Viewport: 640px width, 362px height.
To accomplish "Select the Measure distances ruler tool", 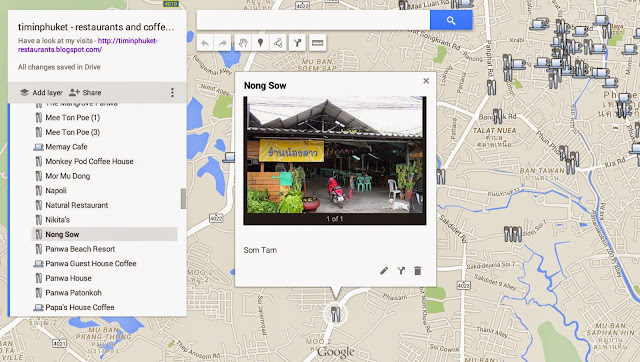I will (318, 43).
